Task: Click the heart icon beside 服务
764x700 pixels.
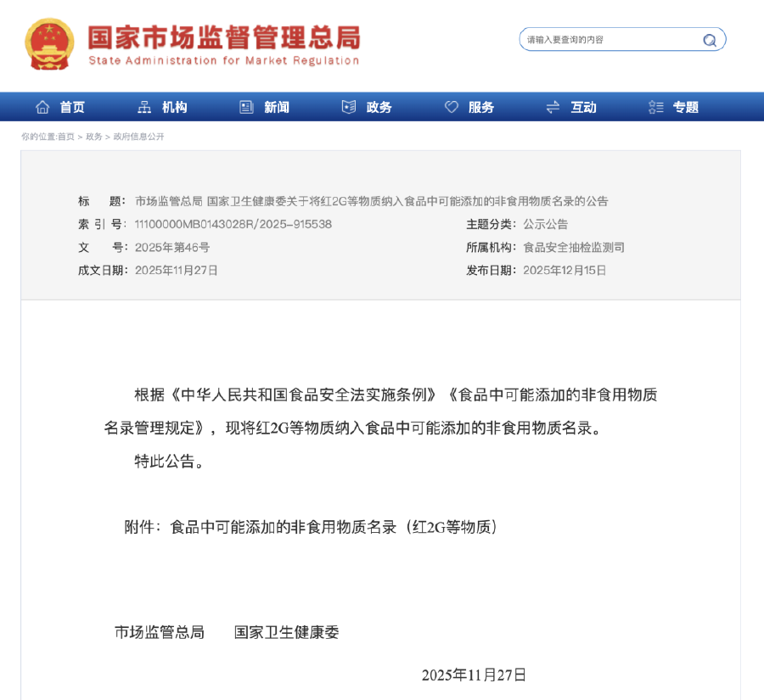Action: coord(452,107)
